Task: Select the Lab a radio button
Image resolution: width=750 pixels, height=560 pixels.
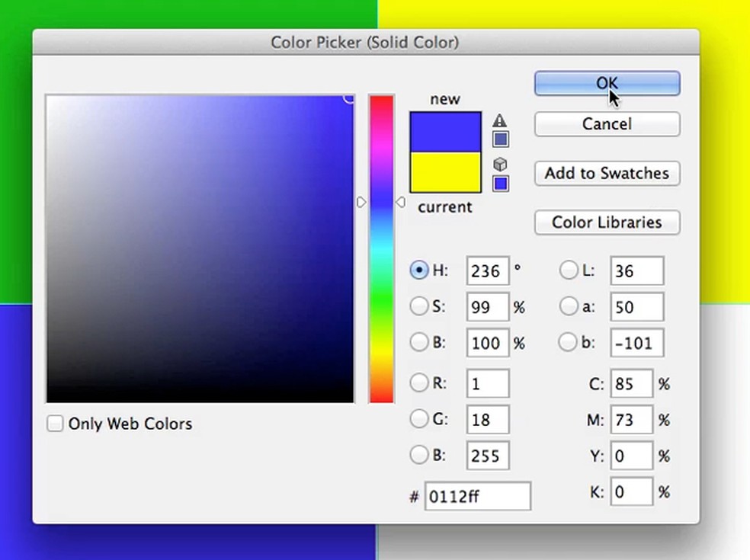Action: pyautogui.click(x=569, y=306)
